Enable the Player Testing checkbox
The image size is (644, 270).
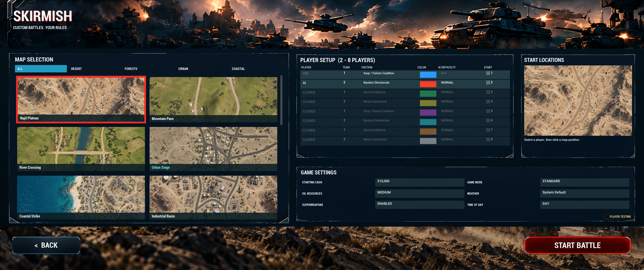tap(607, 216)
